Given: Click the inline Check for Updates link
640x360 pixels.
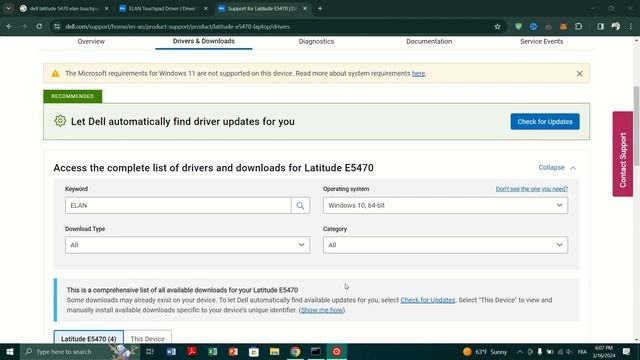Looking at the screenshot, I should (x=428, y=300).
